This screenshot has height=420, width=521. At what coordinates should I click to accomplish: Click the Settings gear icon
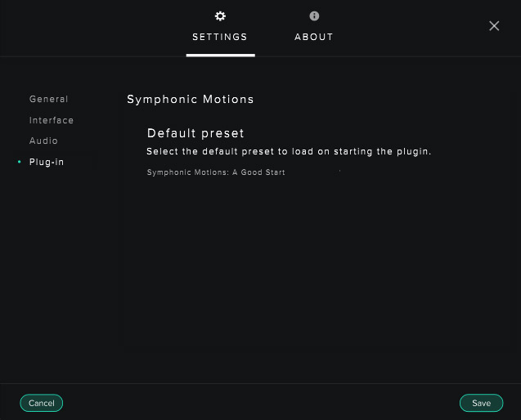220,16
